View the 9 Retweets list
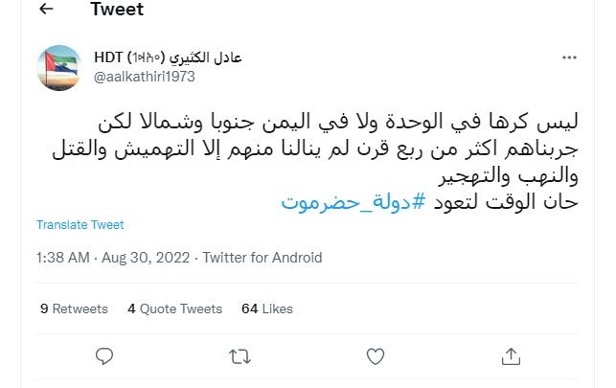The width and height of the screenshot is (616, 388). (74, 309)
